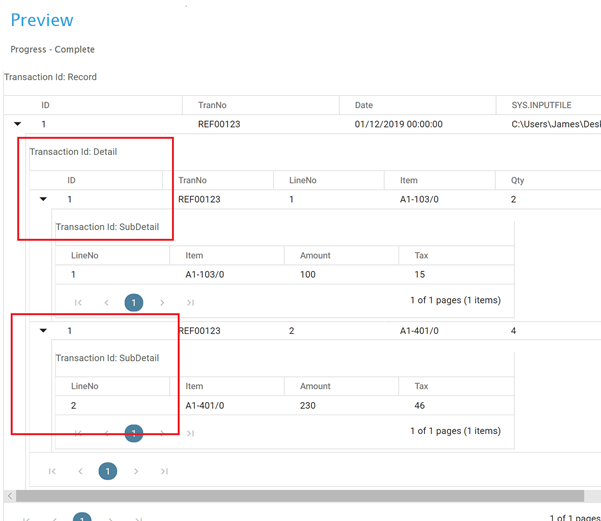
Task: Go to next page in the Detail grid pager
Action: click(x=136, y=471)
